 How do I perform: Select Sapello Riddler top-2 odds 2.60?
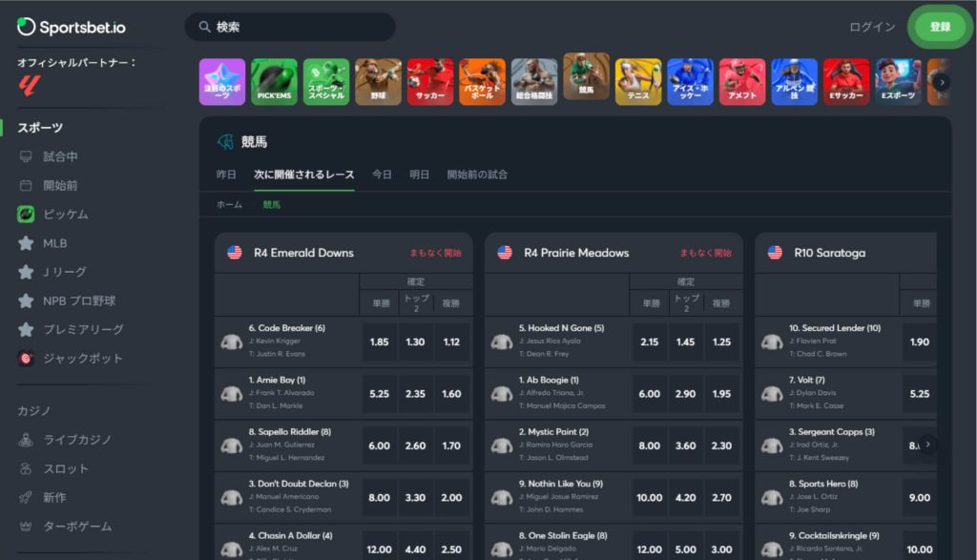coord(415,446)
